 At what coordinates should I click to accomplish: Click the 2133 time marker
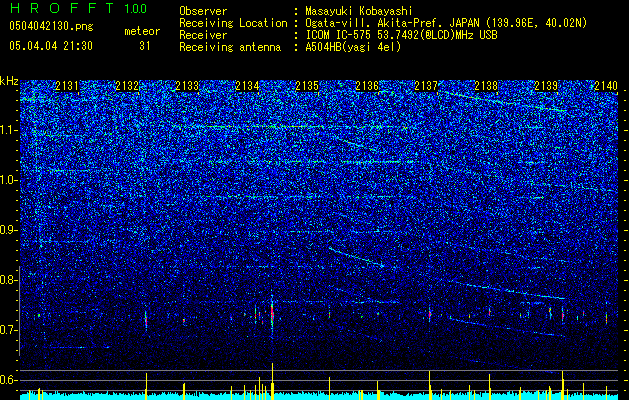(x=187, y=86)
